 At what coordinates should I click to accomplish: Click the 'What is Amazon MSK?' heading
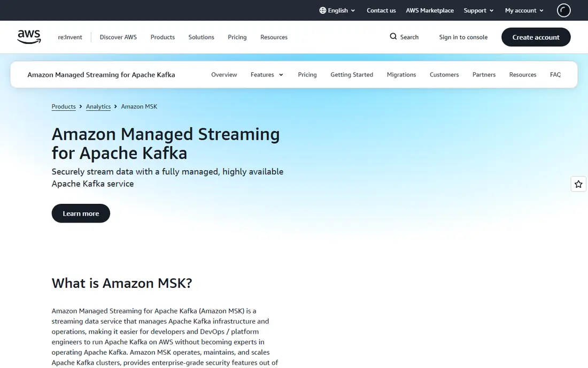click(x=122, y=283)
